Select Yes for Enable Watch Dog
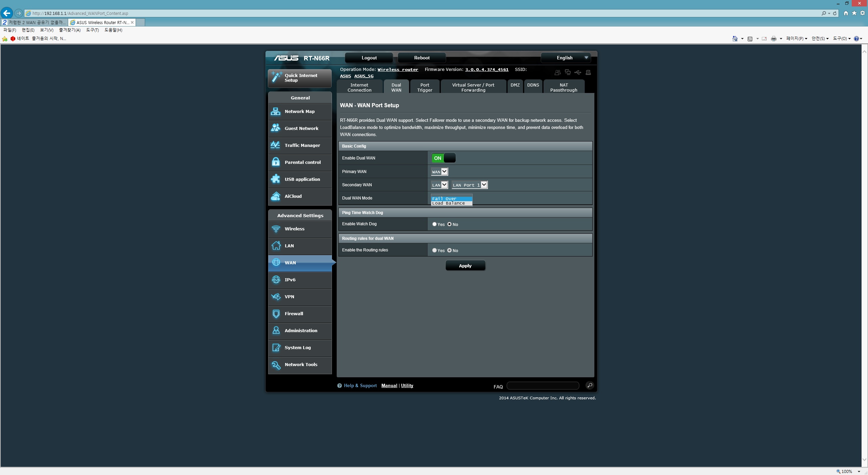 [434, 224]
